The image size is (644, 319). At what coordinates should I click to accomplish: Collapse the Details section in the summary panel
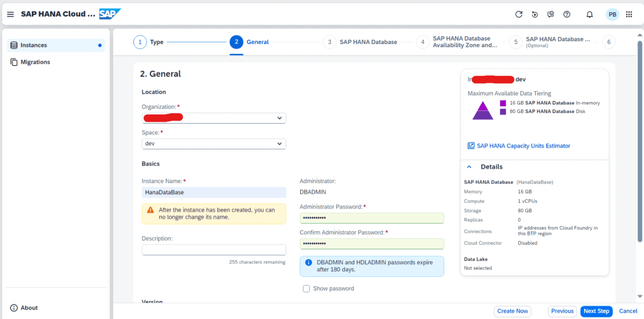tap(469, 166)
